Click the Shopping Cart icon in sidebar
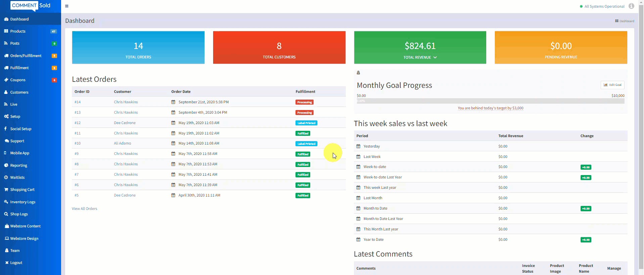The width and height of the screenshot is (644, 275). tap(6, 189)
